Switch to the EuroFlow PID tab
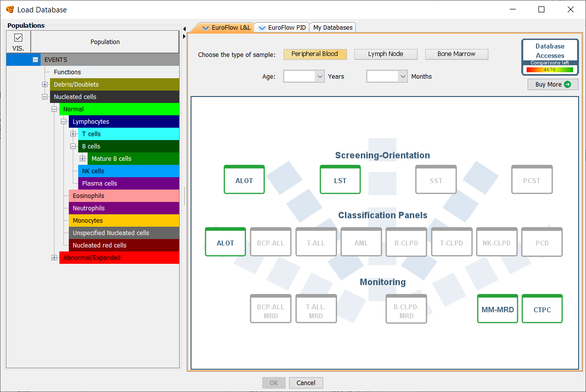 pos(282,27)
